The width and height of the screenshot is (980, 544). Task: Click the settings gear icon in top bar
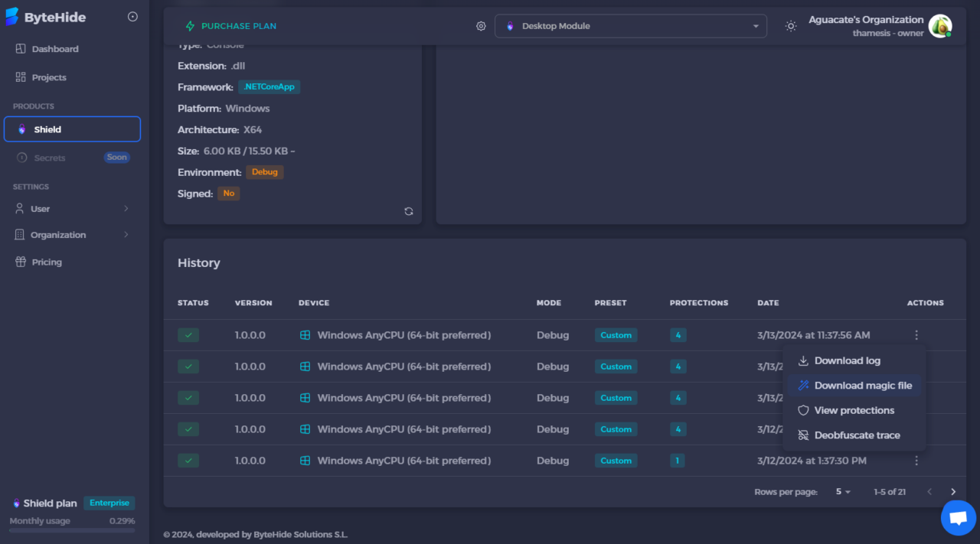pos(481,26)
